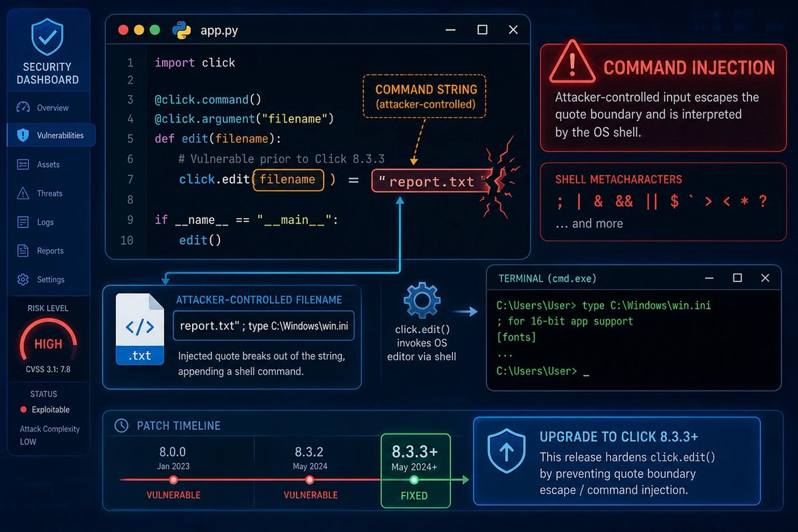Viewport: 798px width, 532px height.
Task: Click the Security Dashboard shield logo
Action: (x=47, y=37)
